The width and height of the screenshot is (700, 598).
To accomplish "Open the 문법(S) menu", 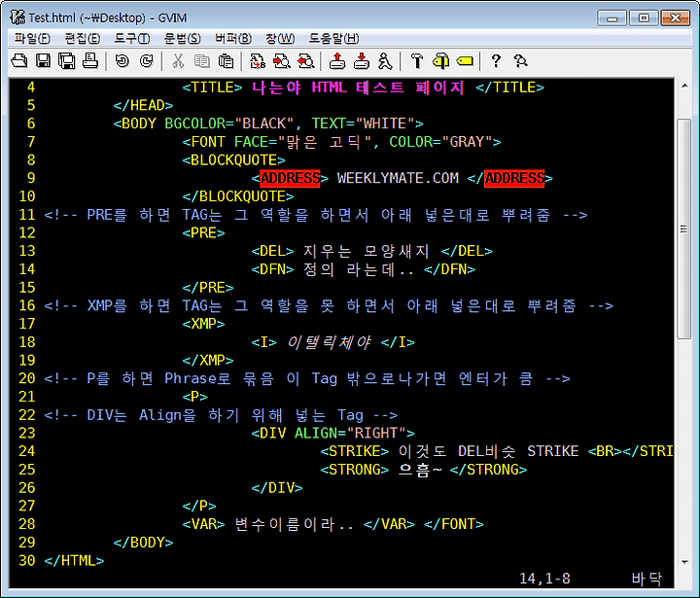I will (x=182, y=38).
